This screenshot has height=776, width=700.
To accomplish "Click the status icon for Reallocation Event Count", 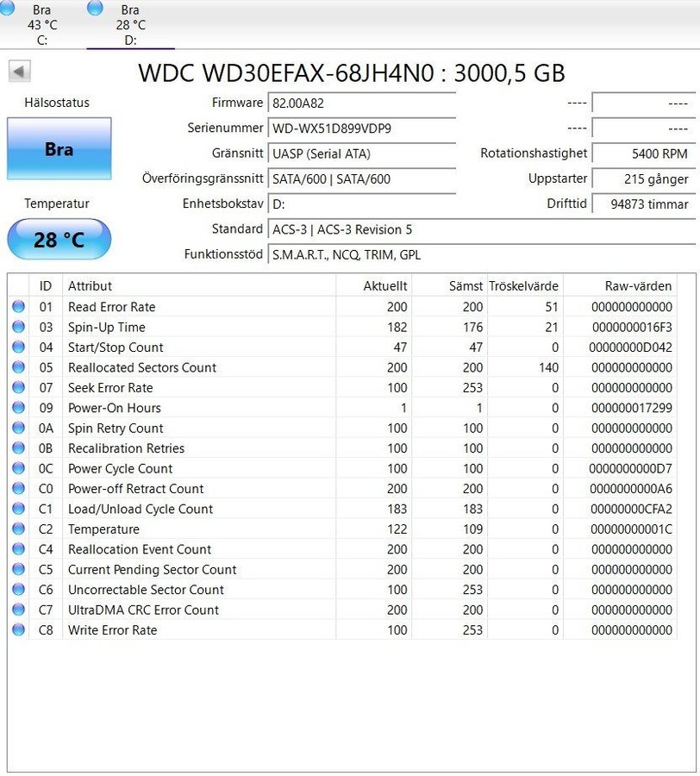I will point(19,549).
